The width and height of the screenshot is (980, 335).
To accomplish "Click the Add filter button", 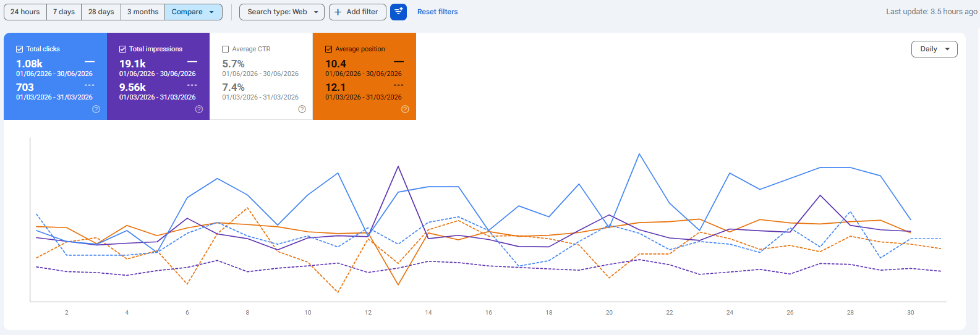I will tap(357, 12).
